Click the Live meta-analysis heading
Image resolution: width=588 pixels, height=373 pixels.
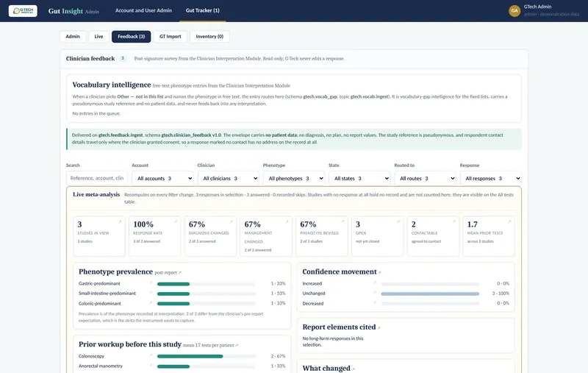click(x=96, y=194)
